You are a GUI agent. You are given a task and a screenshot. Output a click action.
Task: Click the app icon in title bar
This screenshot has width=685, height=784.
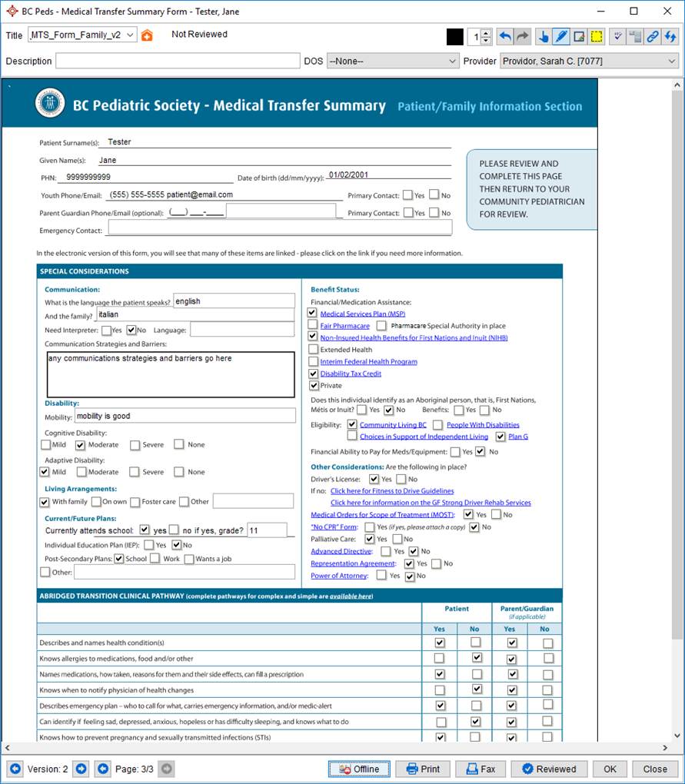coord(12,11)
